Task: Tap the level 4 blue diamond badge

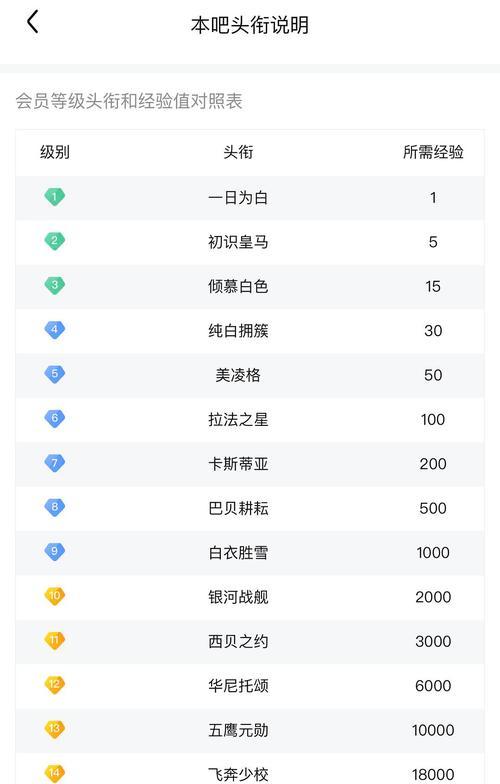Action: (54, 330)
